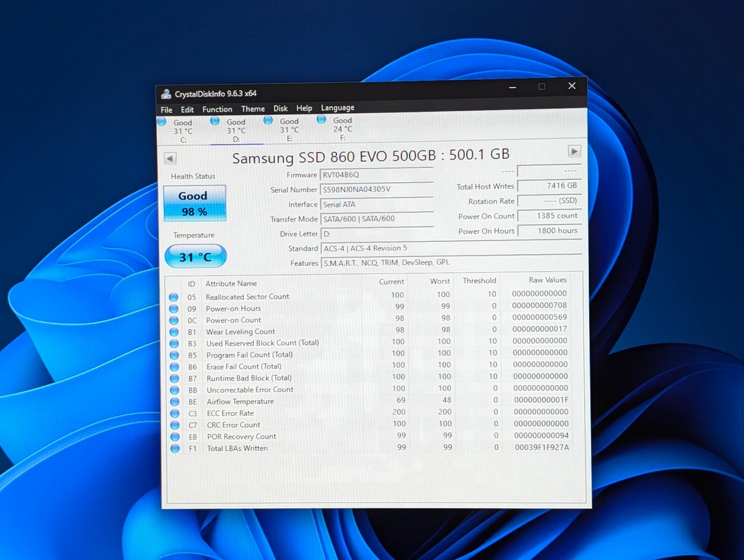744x560 pixels.
Task: Click status icon for ECC Error Rate
Action: click(175, 413)
